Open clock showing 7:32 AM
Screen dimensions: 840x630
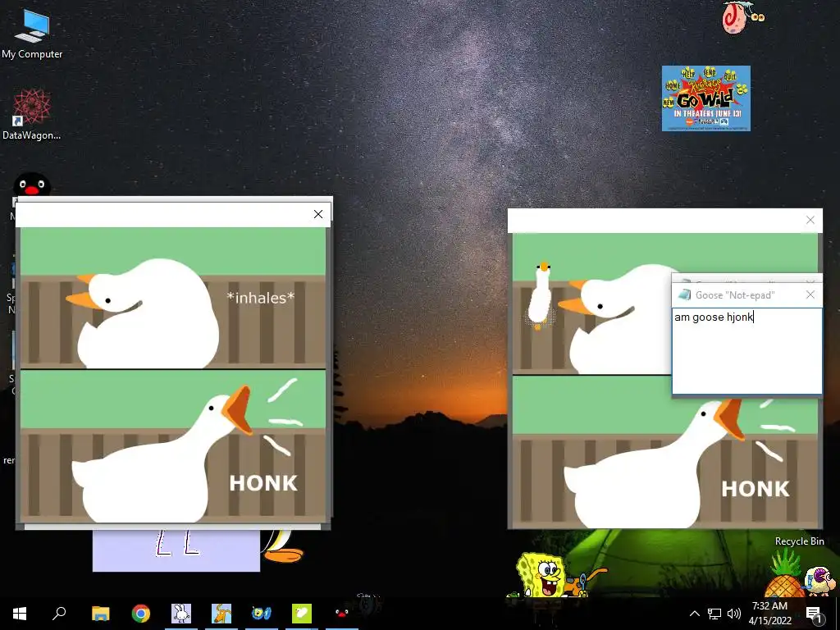tap(769, 614)
